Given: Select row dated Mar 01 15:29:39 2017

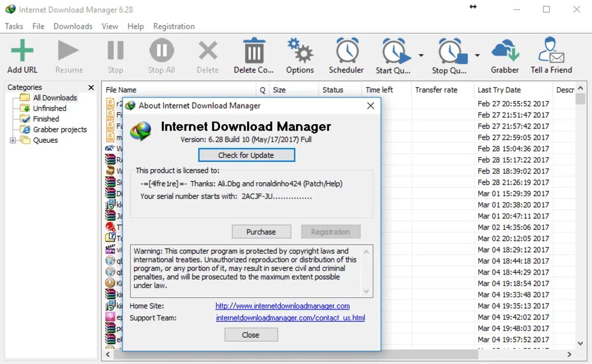Looking at the screenshot, I should 513,193.
